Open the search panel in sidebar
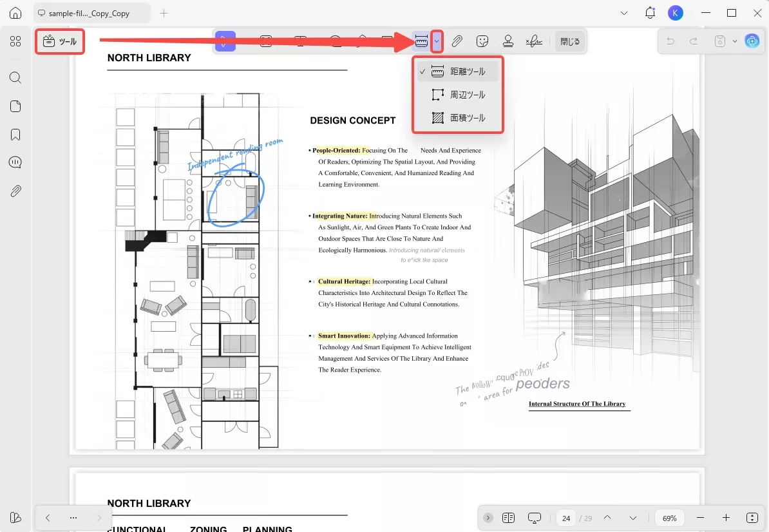Screen dimensions: 769x532 (x=15, y=78)
